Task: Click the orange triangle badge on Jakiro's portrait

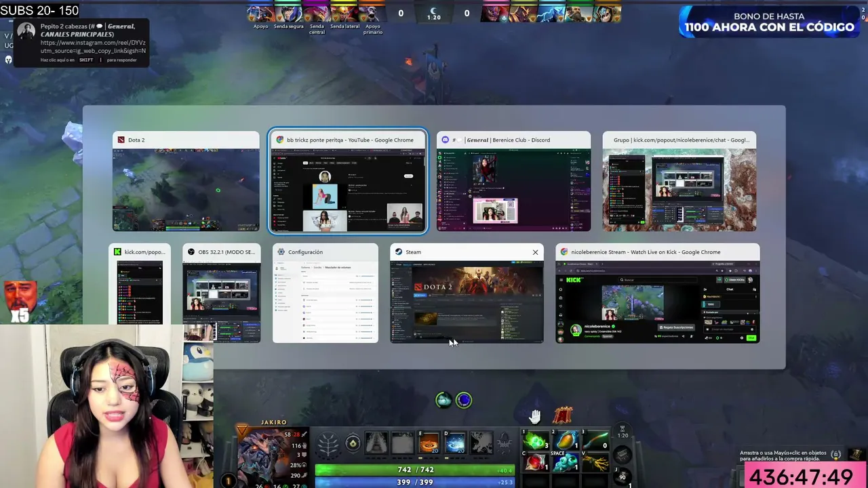Action: click(242, 430)
